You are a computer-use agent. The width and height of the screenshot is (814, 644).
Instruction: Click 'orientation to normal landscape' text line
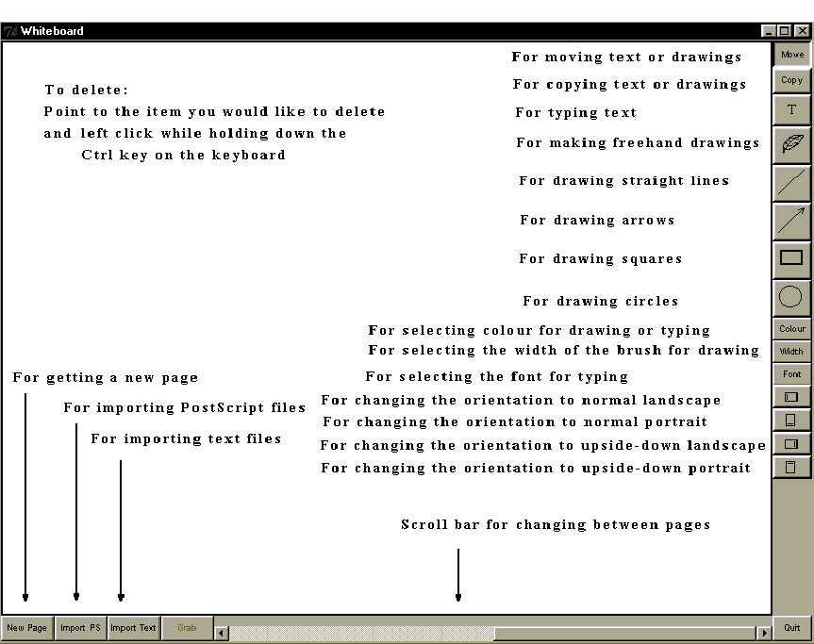tap(521, 400)
